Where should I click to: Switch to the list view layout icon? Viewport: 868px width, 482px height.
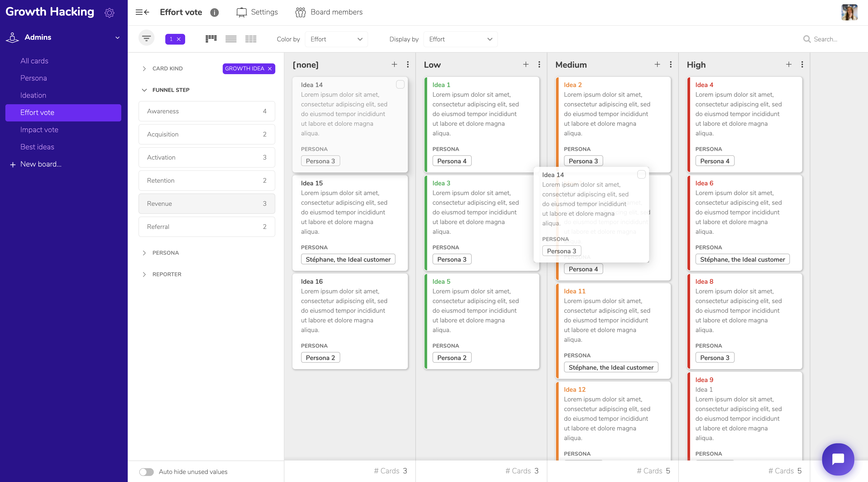pyautogui.click(x=231, y=39)
